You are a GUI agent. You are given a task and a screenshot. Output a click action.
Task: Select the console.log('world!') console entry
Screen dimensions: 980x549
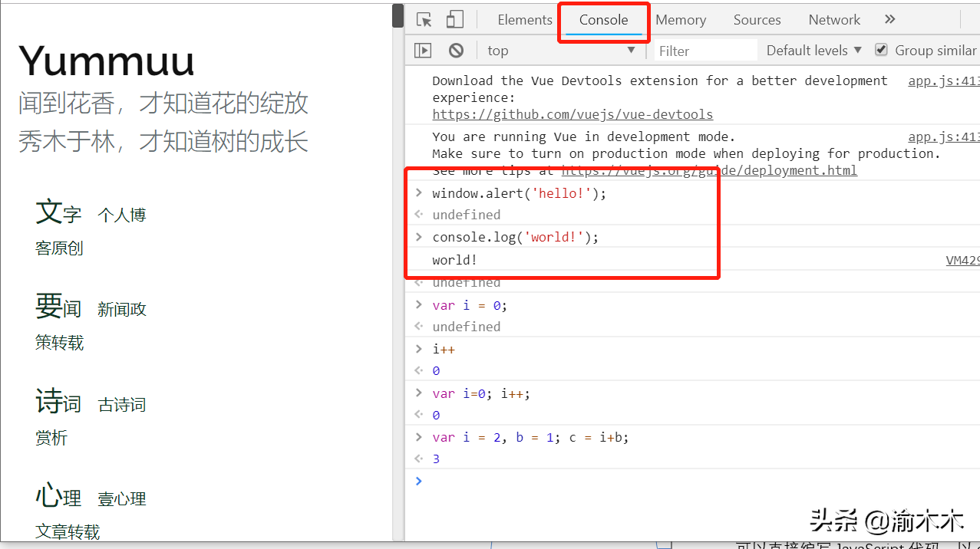[x=516, y=237]
